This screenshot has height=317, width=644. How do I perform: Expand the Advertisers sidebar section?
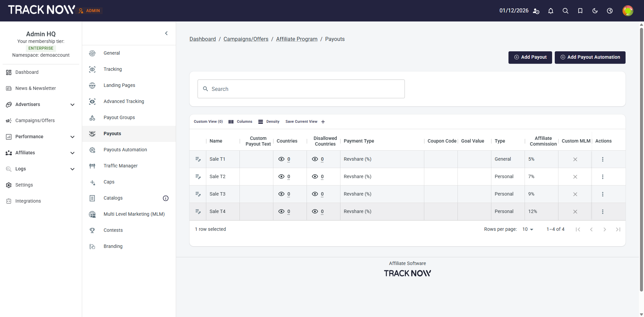pyautogui.click(x=72, y=105)
